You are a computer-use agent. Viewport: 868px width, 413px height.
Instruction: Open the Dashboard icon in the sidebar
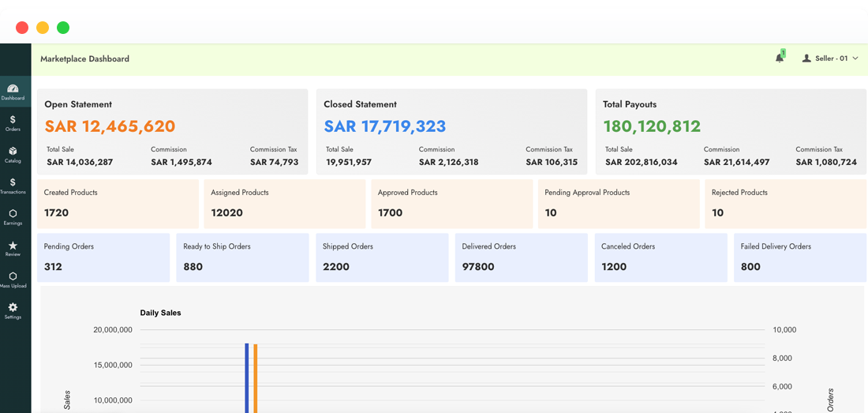pyautogui.click(x=13, y=88)
